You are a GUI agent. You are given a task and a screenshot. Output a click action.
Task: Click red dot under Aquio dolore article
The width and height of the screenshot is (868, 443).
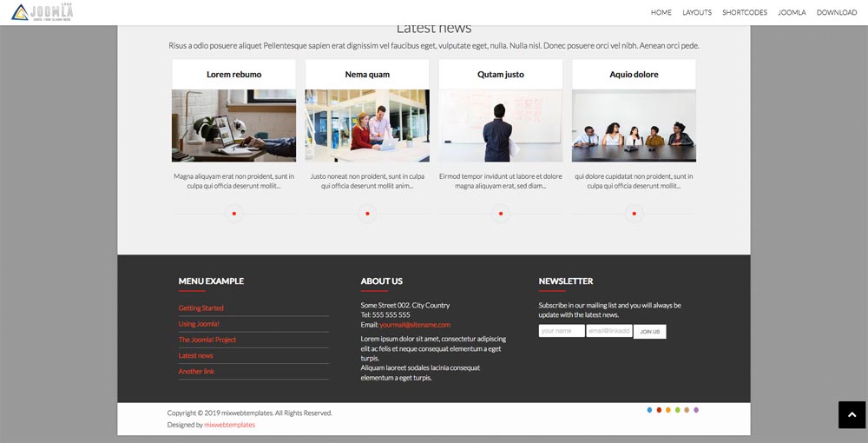(634, 214)
